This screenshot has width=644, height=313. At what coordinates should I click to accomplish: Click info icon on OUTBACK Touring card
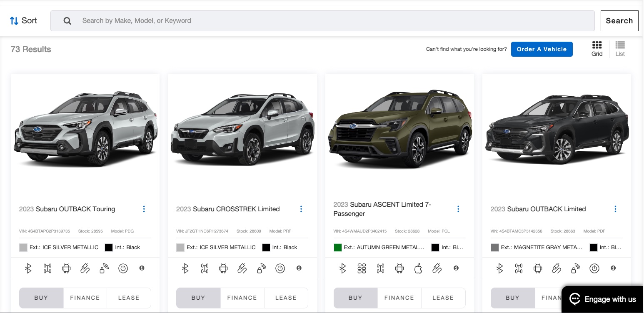point(142,268)
